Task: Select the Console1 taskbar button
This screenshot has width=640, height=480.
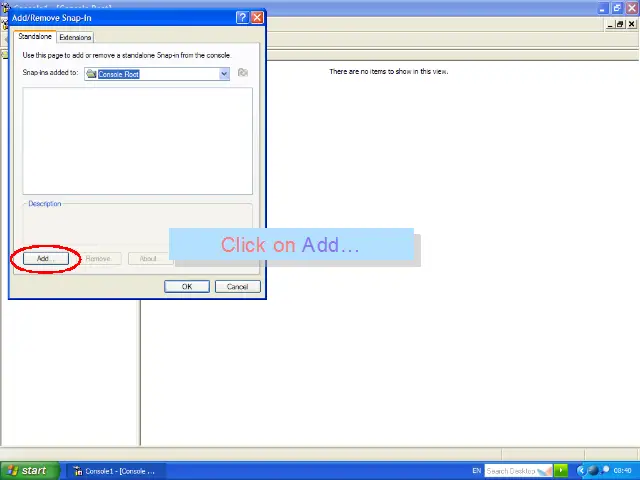Action: coord(115,471)
